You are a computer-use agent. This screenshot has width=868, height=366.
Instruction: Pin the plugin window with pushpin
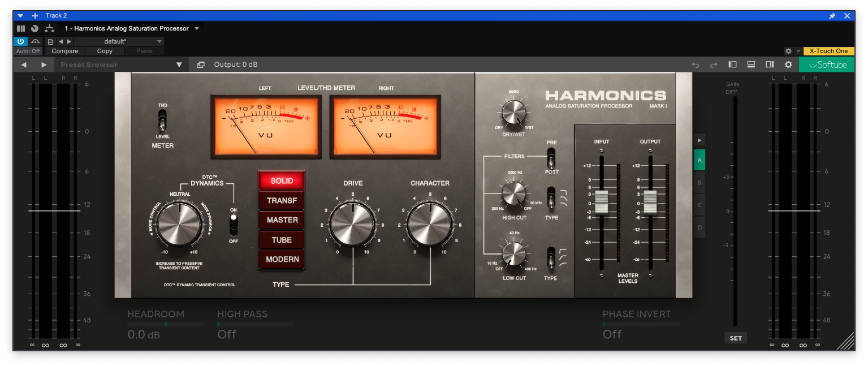[x=832, y=16]
